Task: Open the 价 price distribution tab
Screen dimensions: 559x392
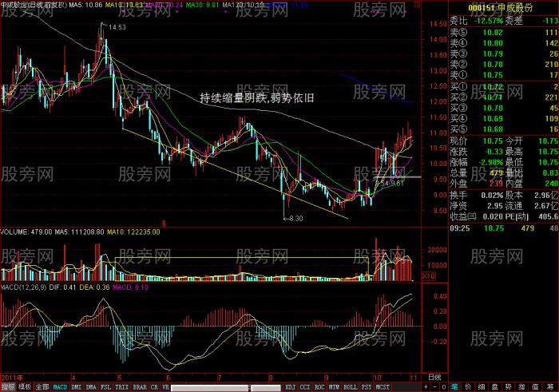Action: point(468,387)
